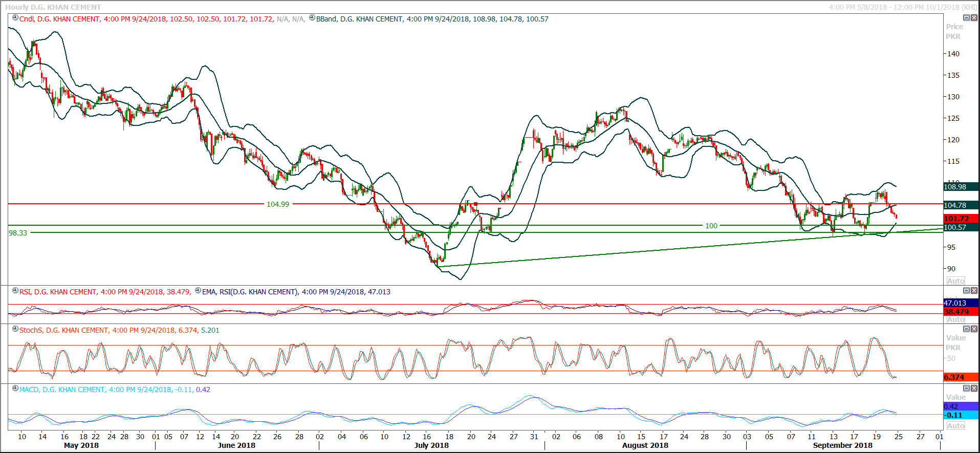Click the clock icon beside MACD label
Image resolution: width=980 pixels, height=453 pixels.
click(x=15, y=389)
